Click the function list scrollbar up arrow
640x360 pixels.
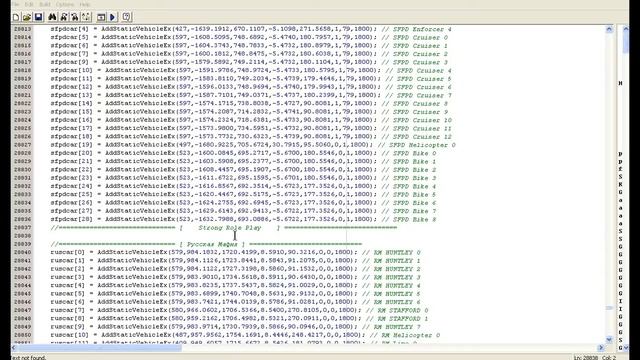point(626,29)
